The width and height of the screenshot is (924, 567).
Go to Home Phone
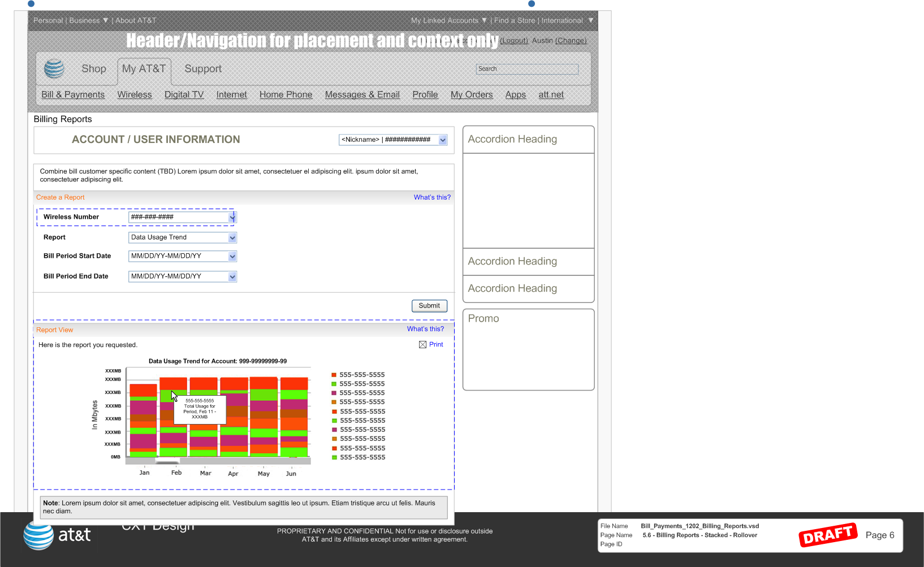click(x=286, y=94)
